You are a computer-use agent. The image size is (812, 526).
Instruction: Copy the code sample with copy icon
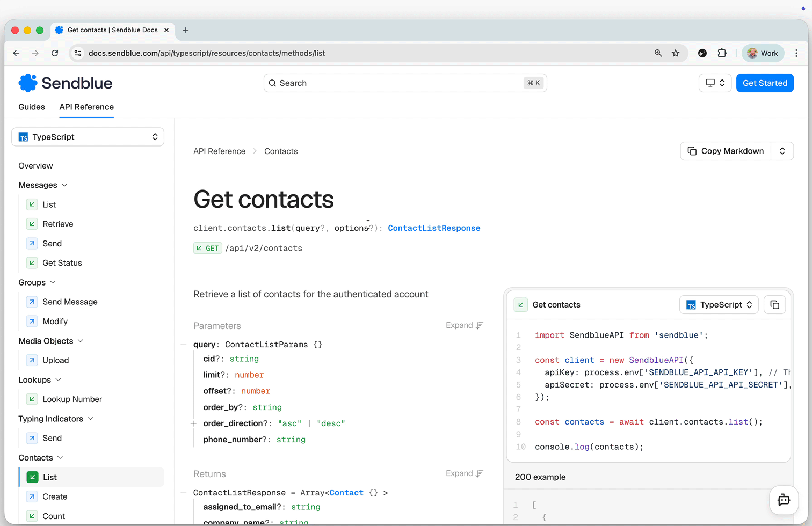pos(774,305)
